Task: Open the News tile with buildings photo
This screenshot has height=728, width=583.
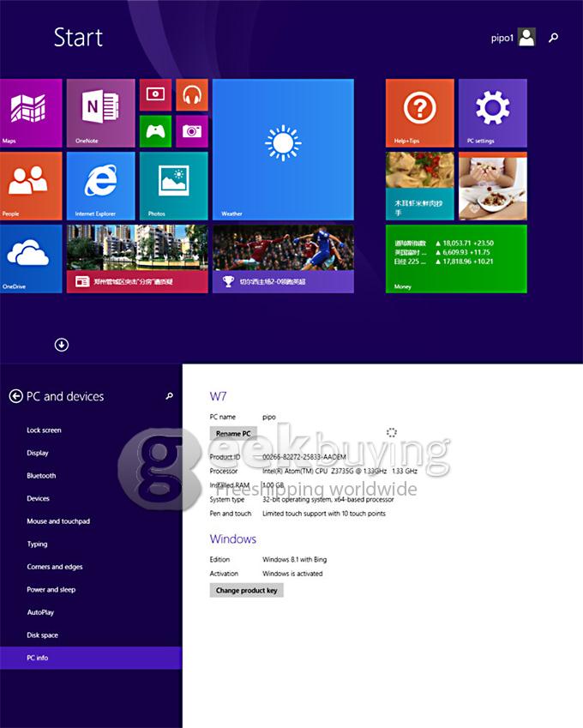Action: pos(137,259)
